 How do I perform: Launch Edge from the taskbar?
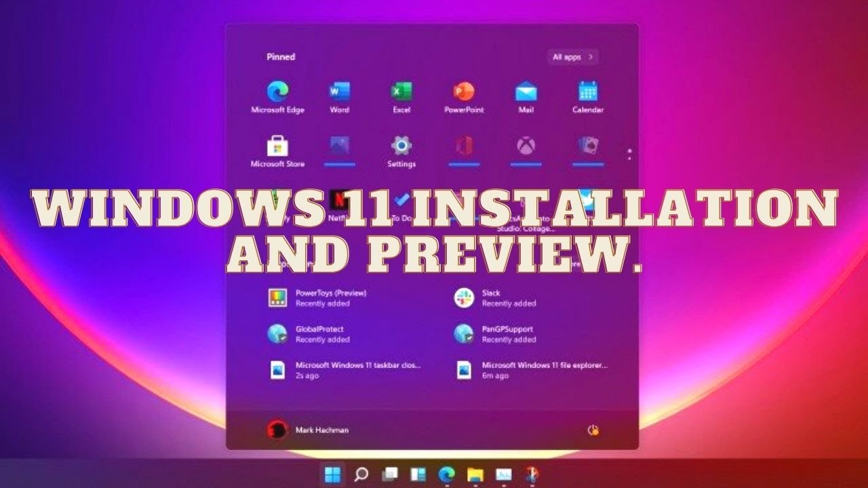point(446,475)
